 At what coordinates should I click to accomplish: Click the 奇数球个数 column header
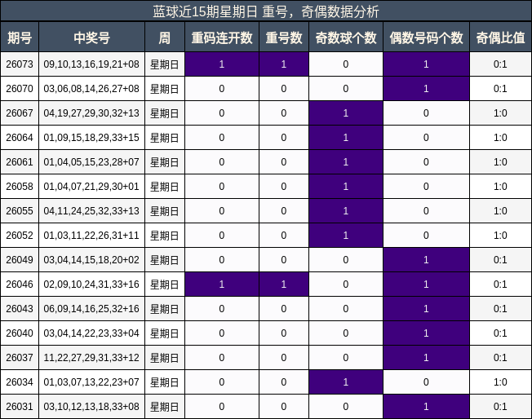pos(346,37)
